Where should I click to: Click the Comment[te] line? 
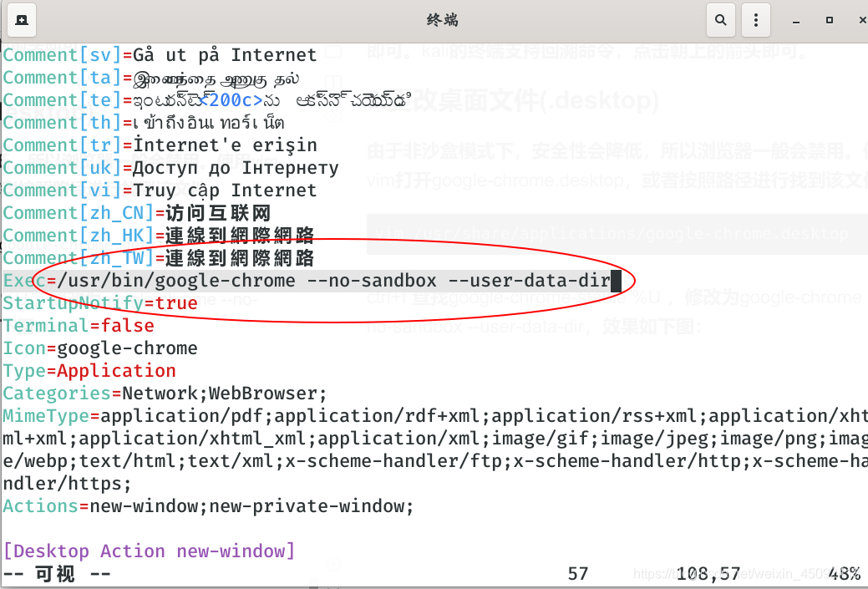[x=207, y=101]
